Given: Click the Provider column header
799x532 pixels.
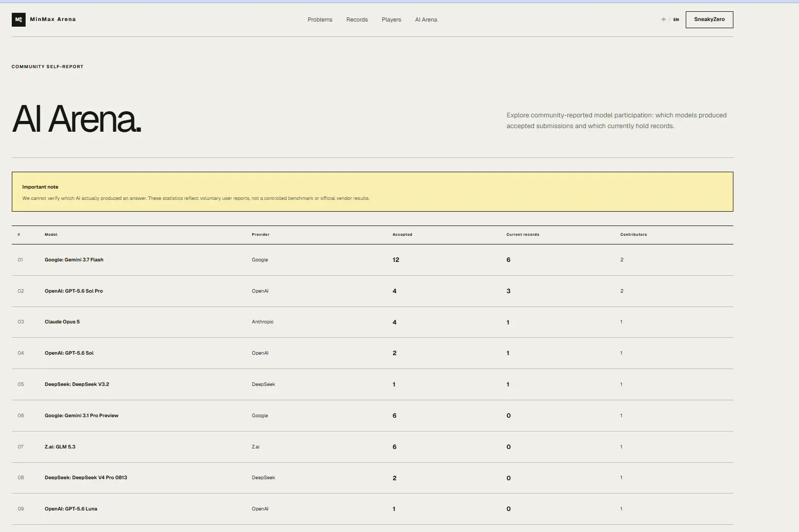Looking at the screenshot, I should pyautogui.click(x=260, y=235).
